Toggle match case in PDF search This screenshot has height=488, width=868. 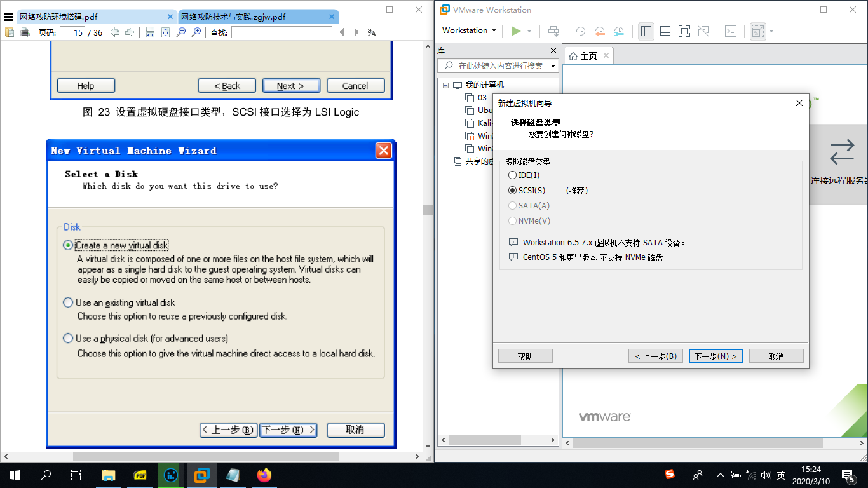point(372,32)
